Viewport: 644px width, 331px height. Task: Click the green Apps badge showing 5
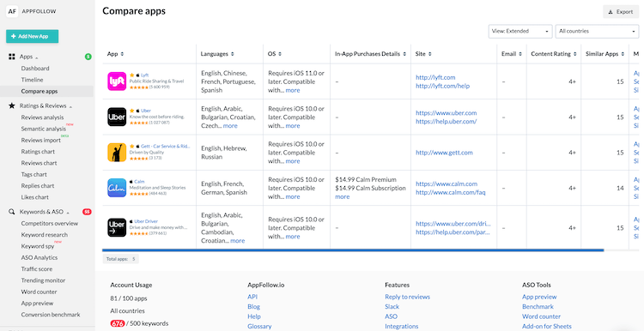tap(88, 57)
